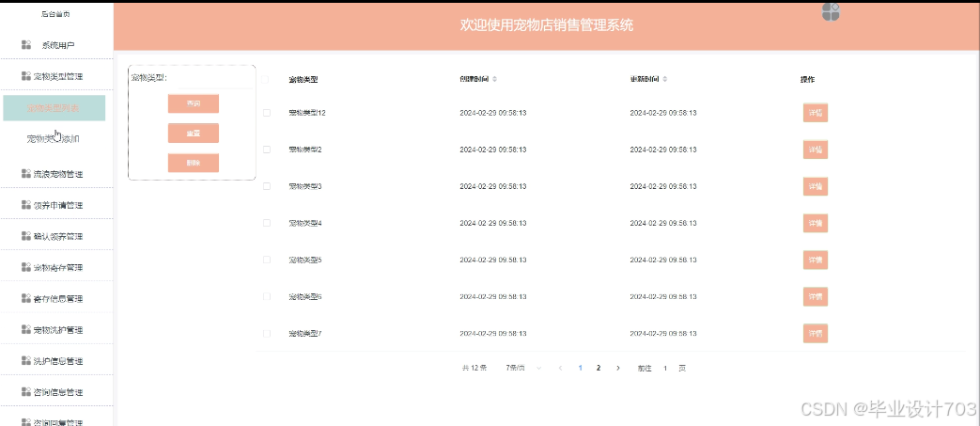Click the four-circle icon in the header
The image size is (980, 426).
pyautogui.click(x=831, y=11)
